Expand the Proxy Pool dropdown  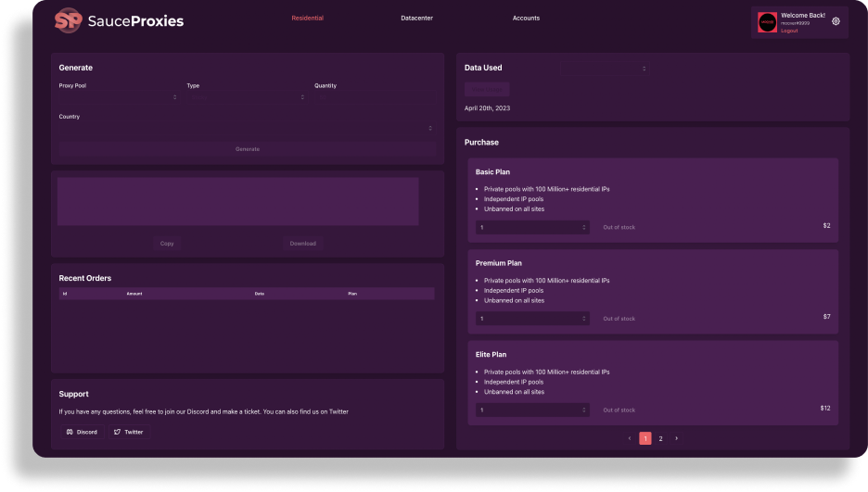pos(118,97)
